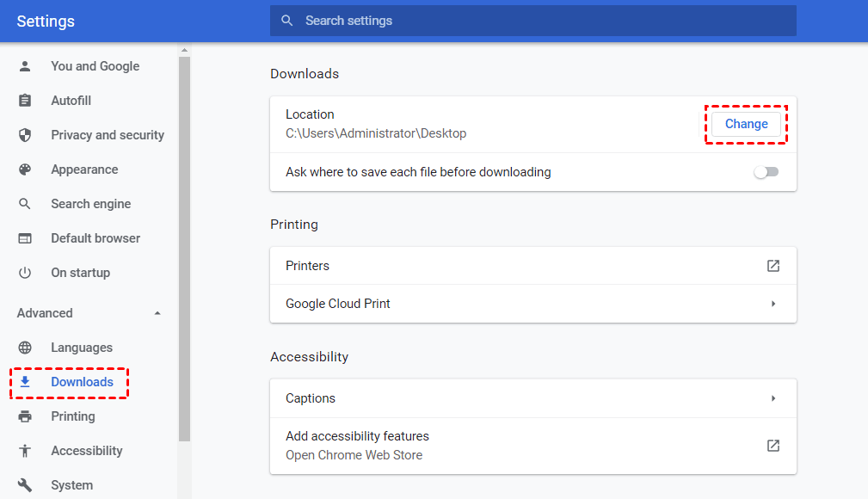Click the Languages globe icon
Viewport: 868px width, 499px height.
25,348
